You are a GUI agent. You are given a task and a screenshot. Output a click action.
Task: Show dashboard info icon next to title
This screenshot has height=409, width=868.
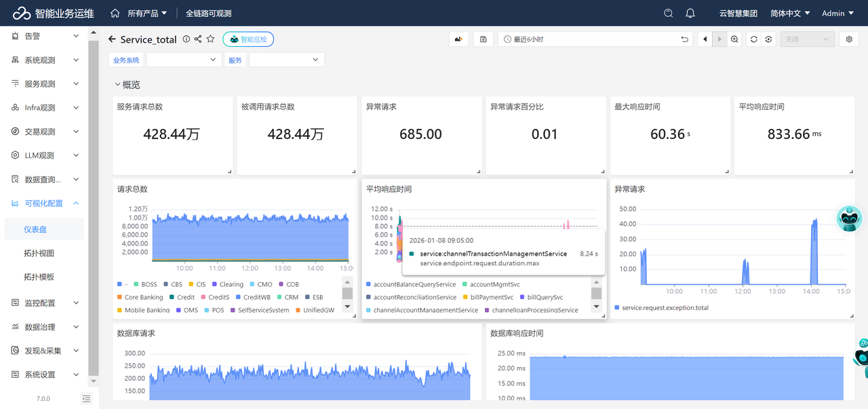click(x=186, y=39)
